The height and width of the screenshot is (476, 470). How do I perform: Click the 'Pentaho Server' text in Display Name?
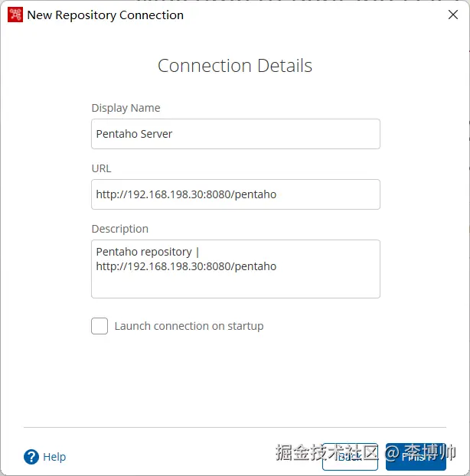(134, 134)
